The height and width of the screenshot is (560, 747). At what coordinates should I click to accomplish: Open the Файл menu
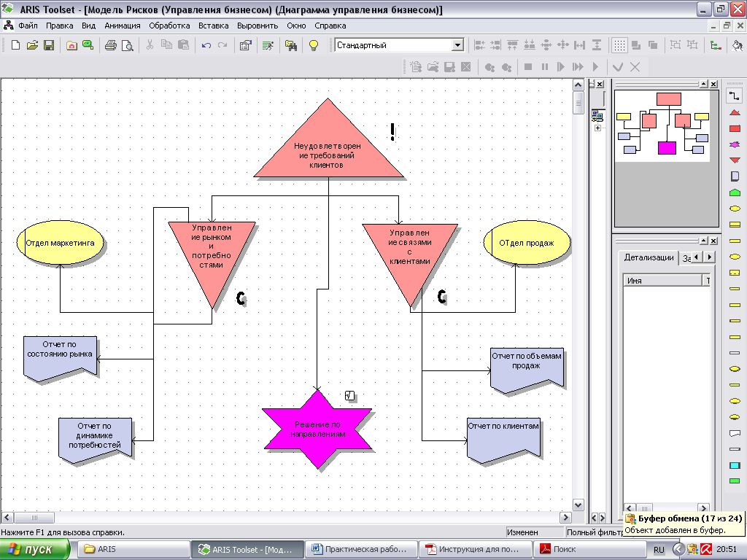tap(28, 26)
